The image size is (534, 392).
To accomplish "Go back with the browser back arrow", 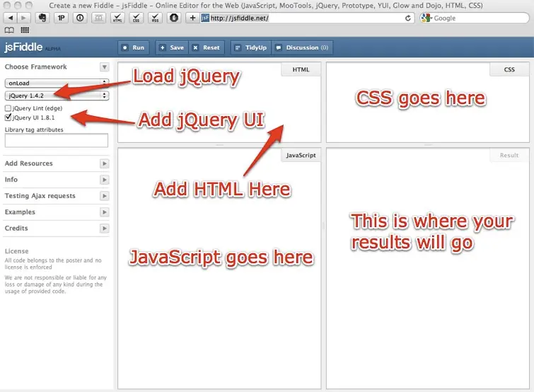I will tap(11, 18).
